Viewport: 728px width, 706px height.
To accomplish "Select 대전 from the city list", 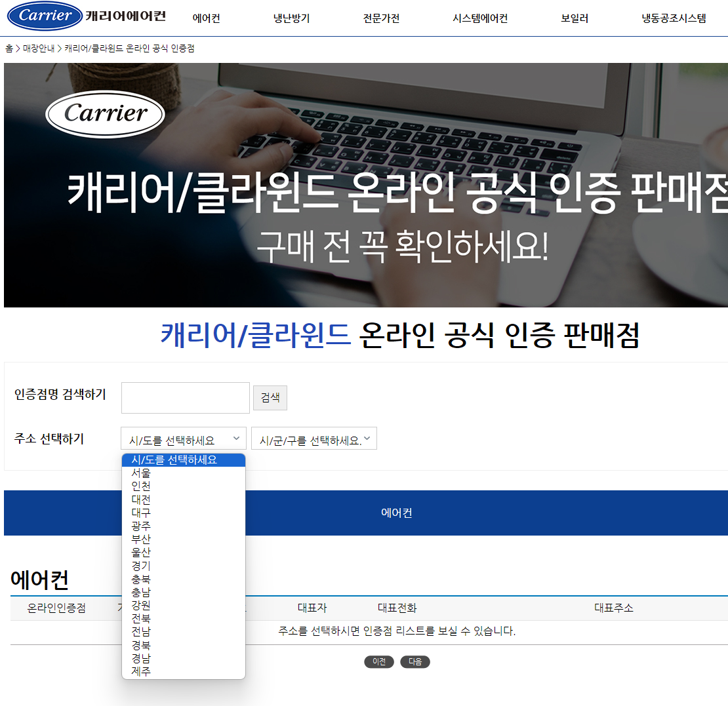I will point(184,500).
